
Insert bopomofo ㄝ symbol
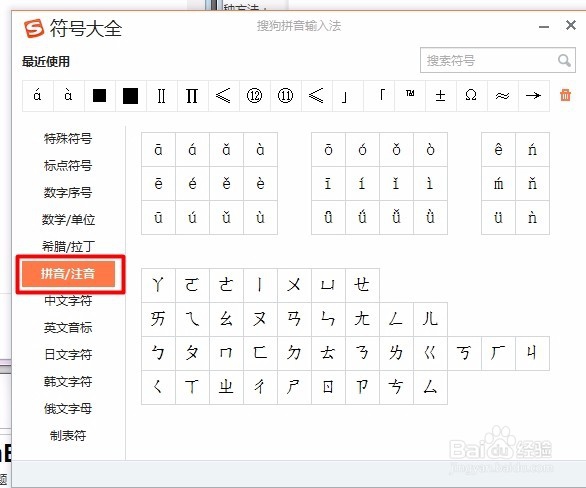pyautogui.click(x=363, y=285)
